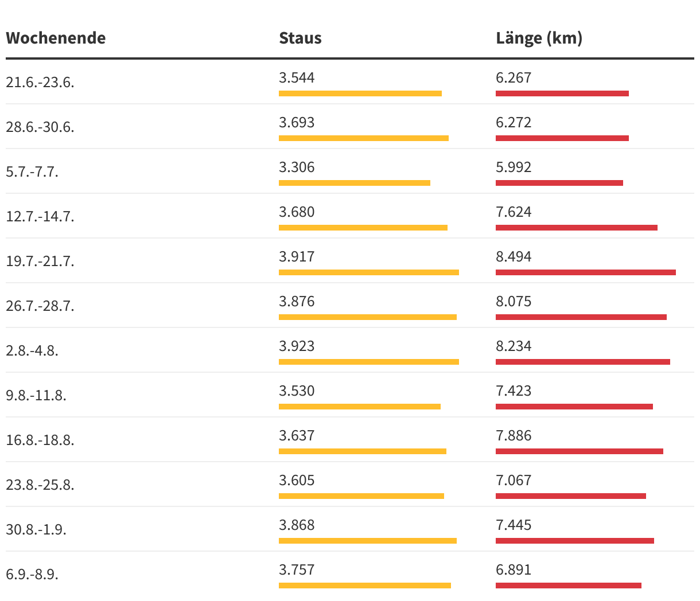This screenshot has height=601, width=700.
Task: Click the red bar for 5.992 km
Action: pyautogui.click(x=559, y=183)
